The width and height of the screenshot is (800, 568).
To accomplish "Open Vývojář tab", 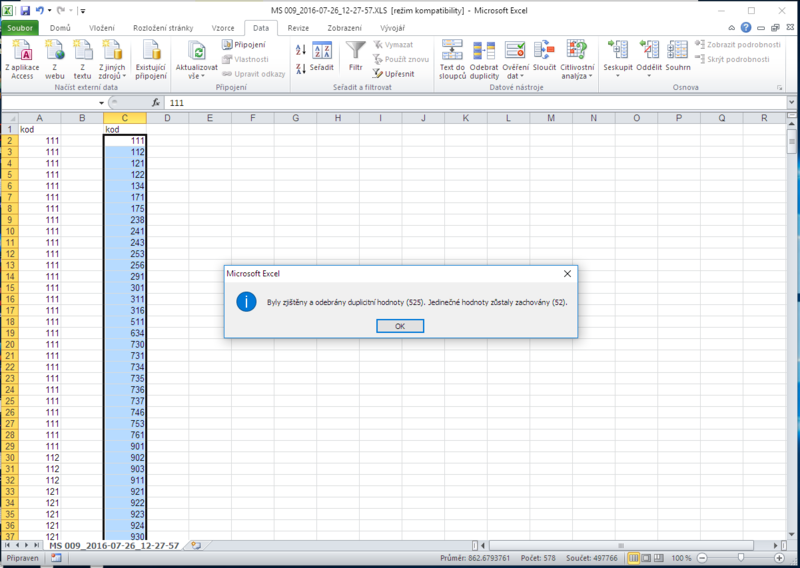I will coord(392,28).
